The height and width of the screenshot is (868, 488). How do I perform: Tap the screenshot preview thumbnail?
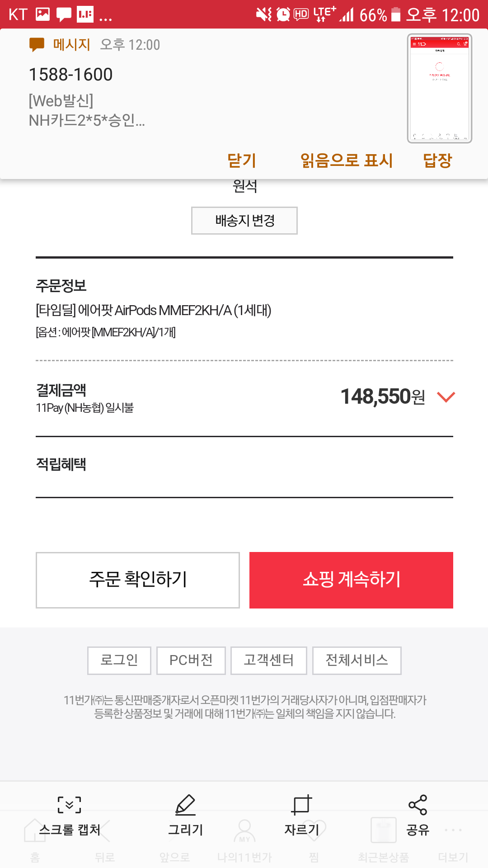pyautogui.click(x=439, y=89)
